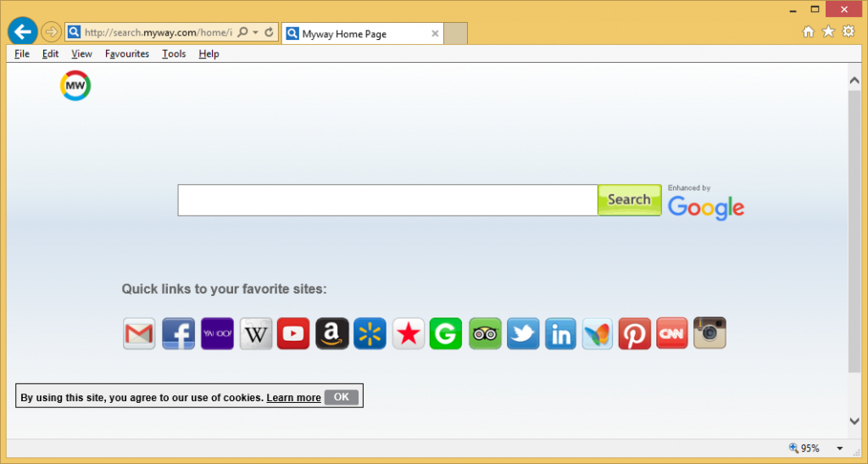This screenshot has height=464, width=868.
Task: Click the vertical scrollbar thumb
Action: (x=854, y=231)
